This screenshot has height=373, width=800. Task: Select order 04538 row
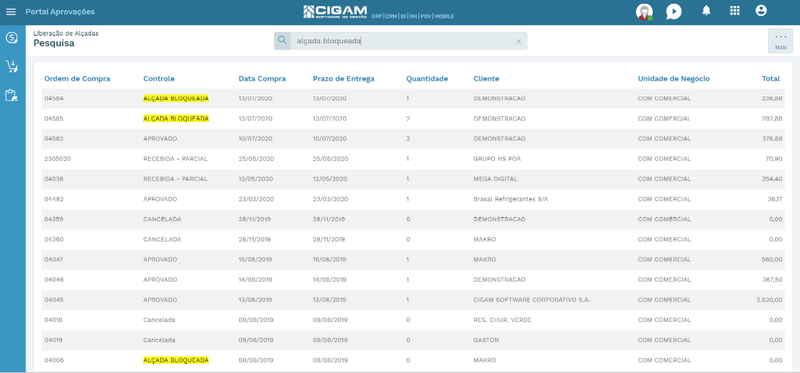(413, 179)
